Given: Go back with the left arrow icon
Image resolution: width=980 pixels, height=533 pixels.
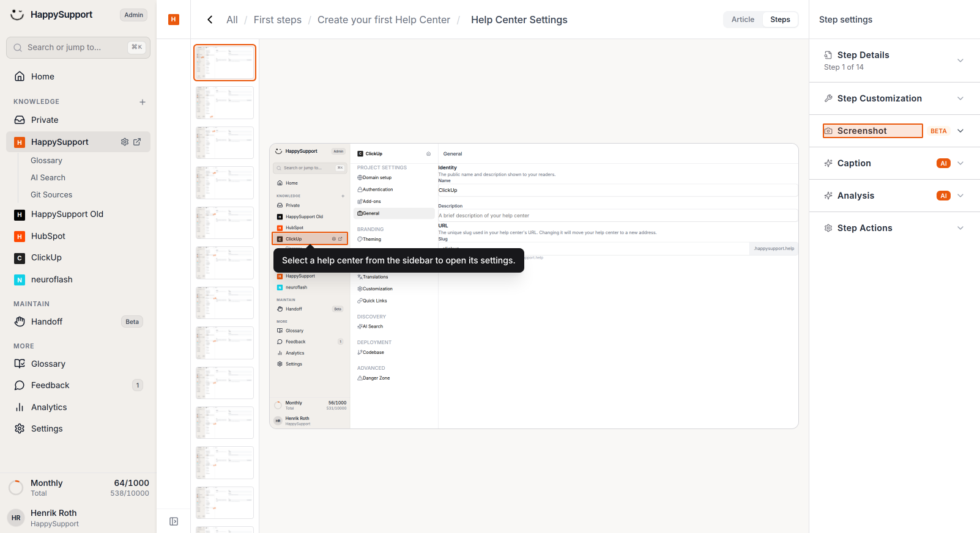Looking at the screenshot, I should coord(210,20).
